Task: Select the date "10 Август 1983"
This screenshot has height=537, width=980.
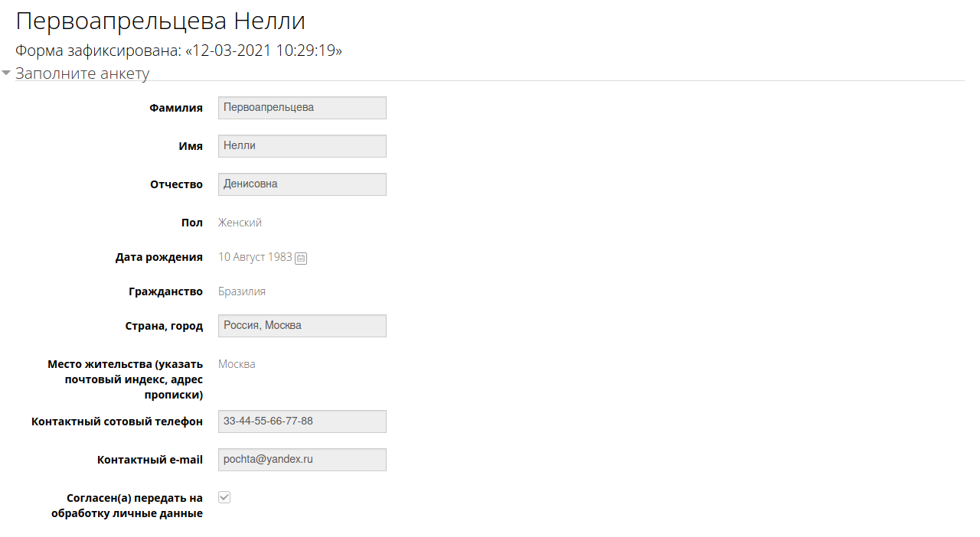Action: tap(255, 257)
